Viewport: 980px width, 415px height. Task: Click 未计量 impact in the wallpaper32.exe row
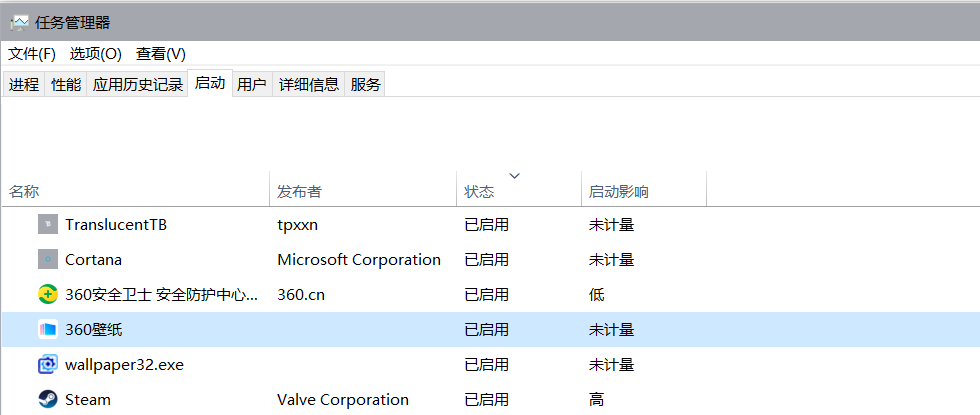coord(611,364)
